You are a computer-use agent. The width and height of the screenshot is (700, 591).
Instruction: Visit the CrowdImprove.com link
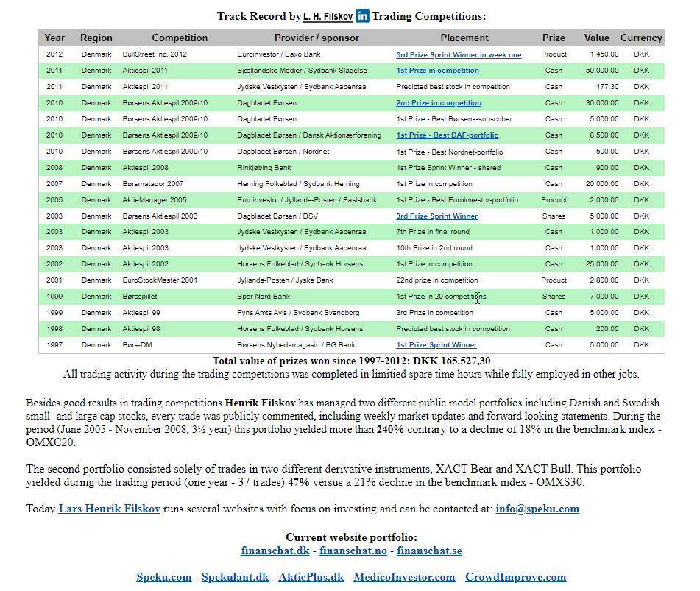pyautogui.click(x=516, y=577)
